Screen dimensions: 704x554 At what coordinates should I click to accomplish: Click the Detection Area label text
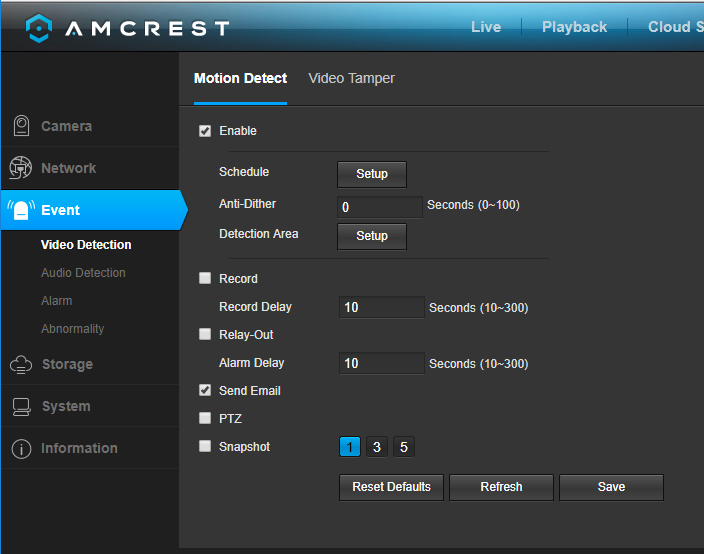tap(259, 234)
